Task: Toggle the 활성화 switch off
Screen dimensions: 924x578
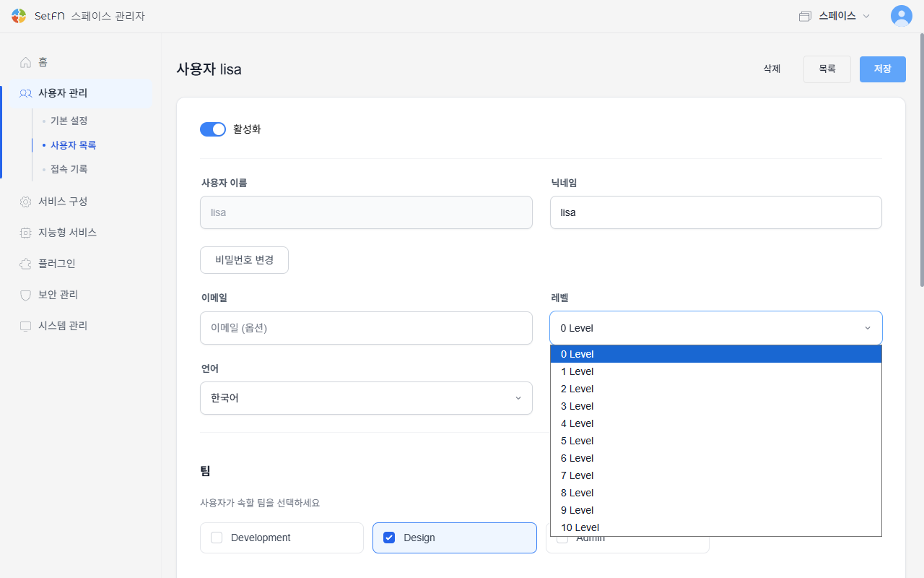Action: pos(213,129)
